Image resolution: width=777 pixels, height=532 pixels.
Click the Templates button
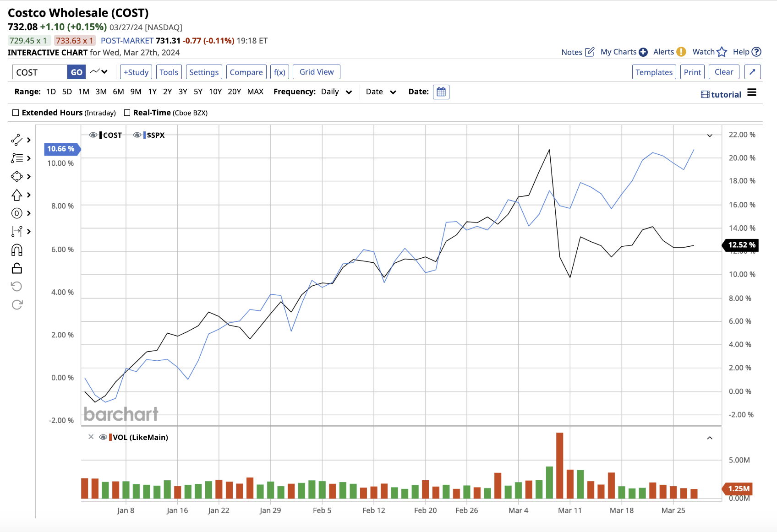[x=654, y=72]
